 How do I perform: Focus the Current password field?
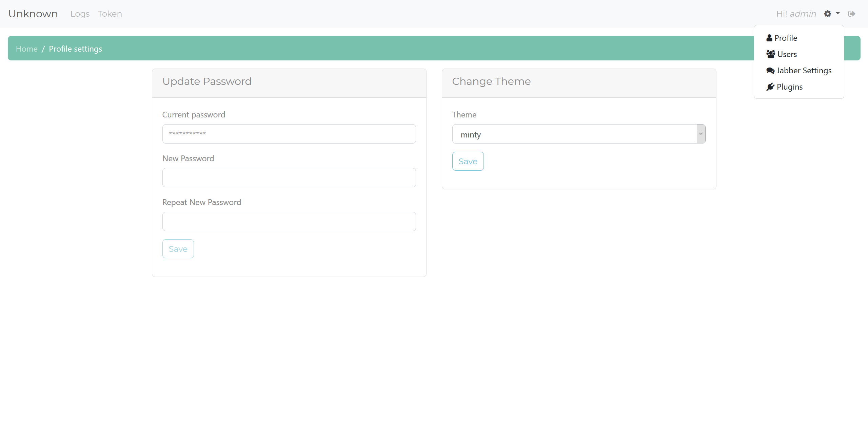click(289, 134)
